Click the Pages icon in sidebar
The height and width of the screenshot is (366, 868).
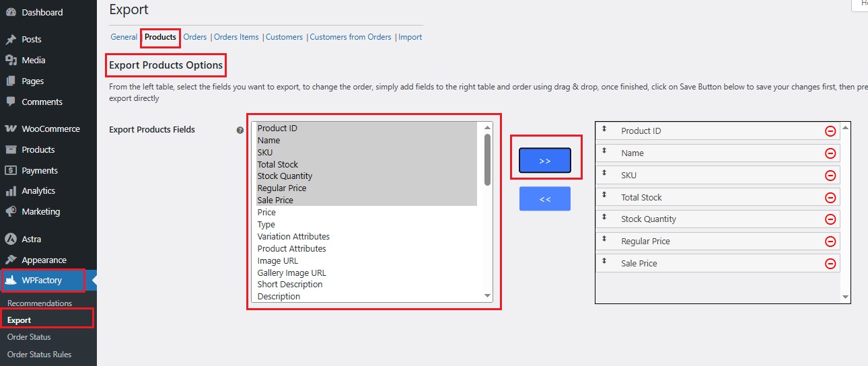(11, 81)
